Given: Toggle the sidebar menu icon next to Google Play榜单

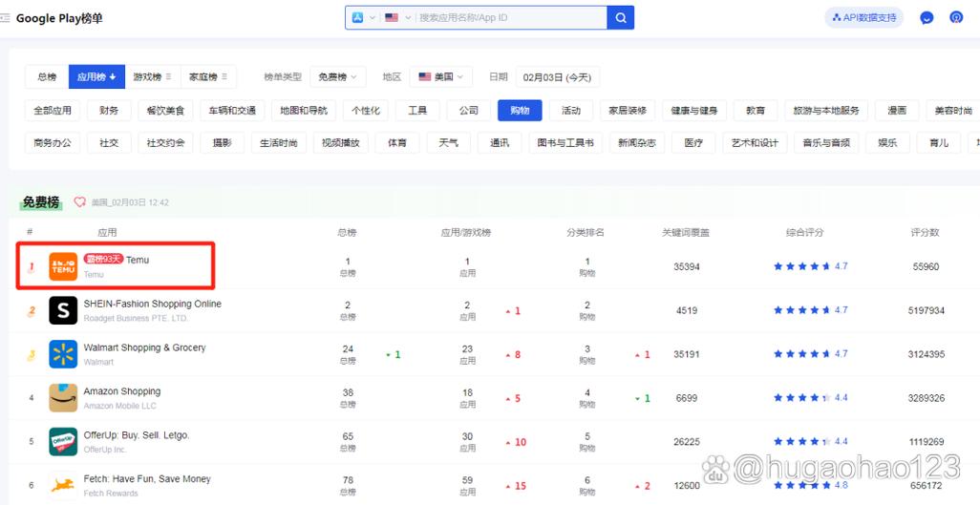Looking at the screenshot, I should pyautogui.click(x=5, y=18).
